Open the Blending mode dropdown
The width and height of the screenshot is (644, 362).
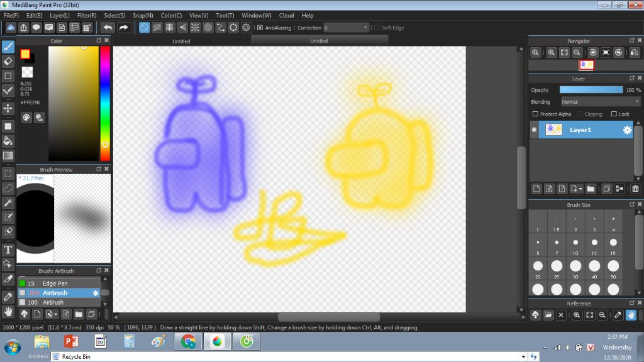(x=601, y=102)
